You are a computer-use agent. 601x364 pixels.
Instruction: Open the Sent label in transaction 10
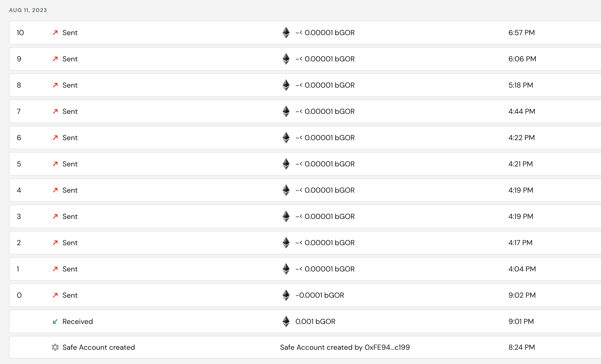(x=70, y=33)
